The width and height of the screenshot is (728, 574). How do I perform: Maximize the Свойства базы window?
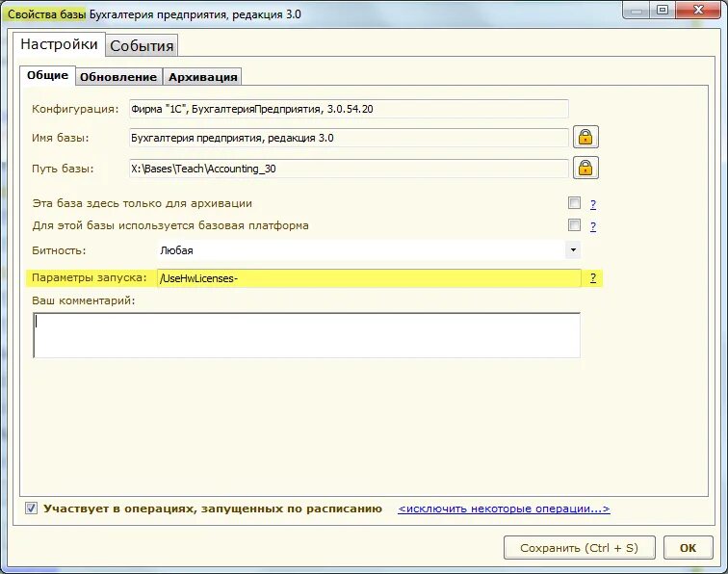pyautogui.click(x=663, y=10)
